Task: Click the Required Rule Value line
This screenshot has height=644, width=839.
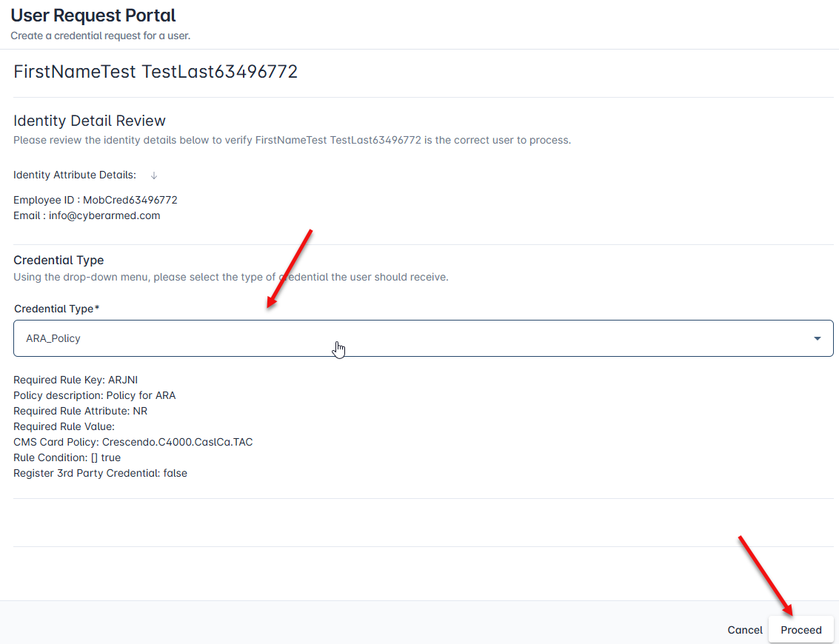Action: [64, 426]
